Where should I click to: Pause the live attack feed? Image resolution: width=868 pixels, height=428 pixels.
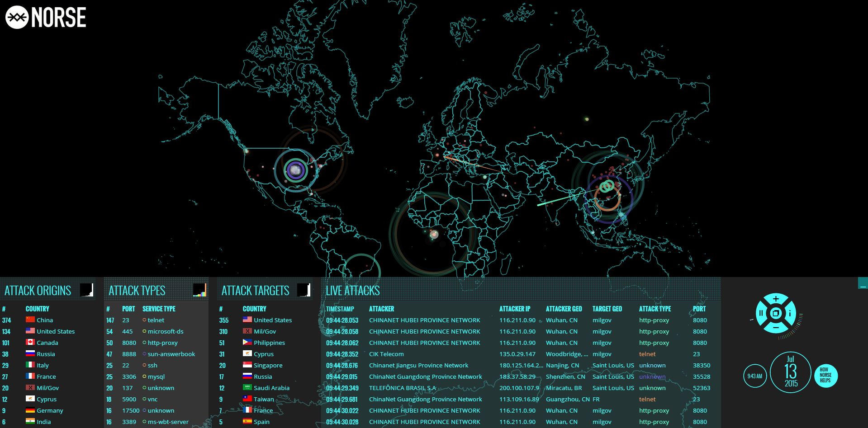761,313
